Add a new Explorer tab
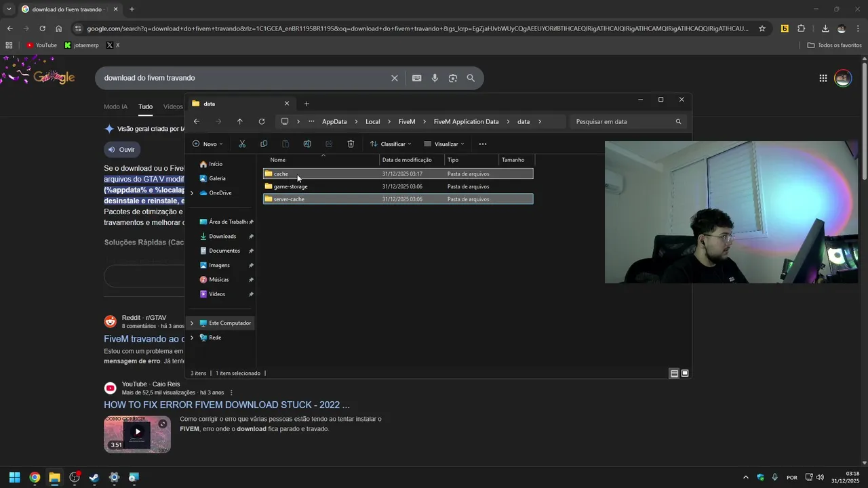 click(x=307, y=104)
